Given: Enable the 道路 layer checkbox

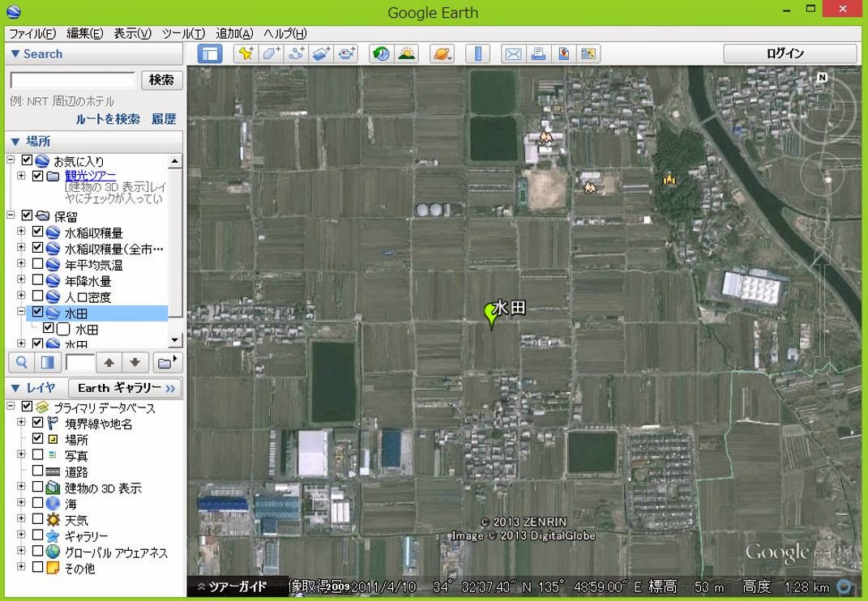Looking at the screenshot, I should 37,471.
